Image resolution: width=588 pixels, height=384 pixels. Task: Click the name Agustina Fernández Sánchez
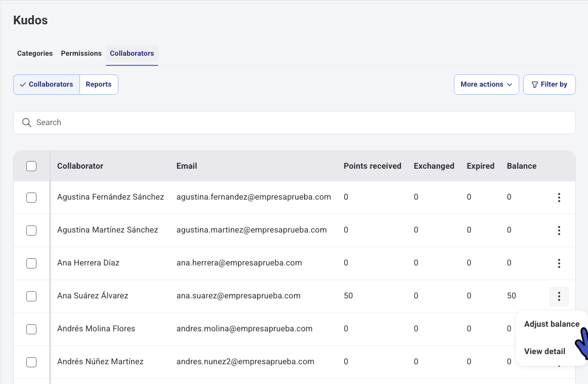(111, 197)
